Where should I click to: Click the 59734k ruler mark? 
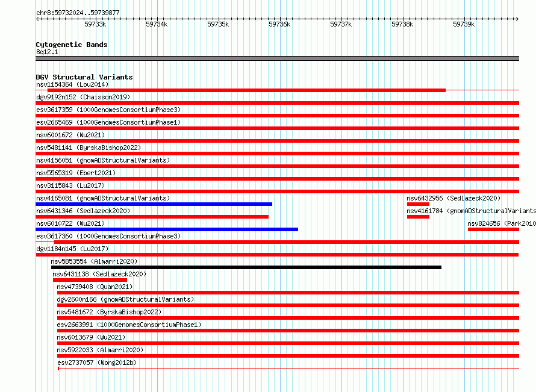pos(157,24)
